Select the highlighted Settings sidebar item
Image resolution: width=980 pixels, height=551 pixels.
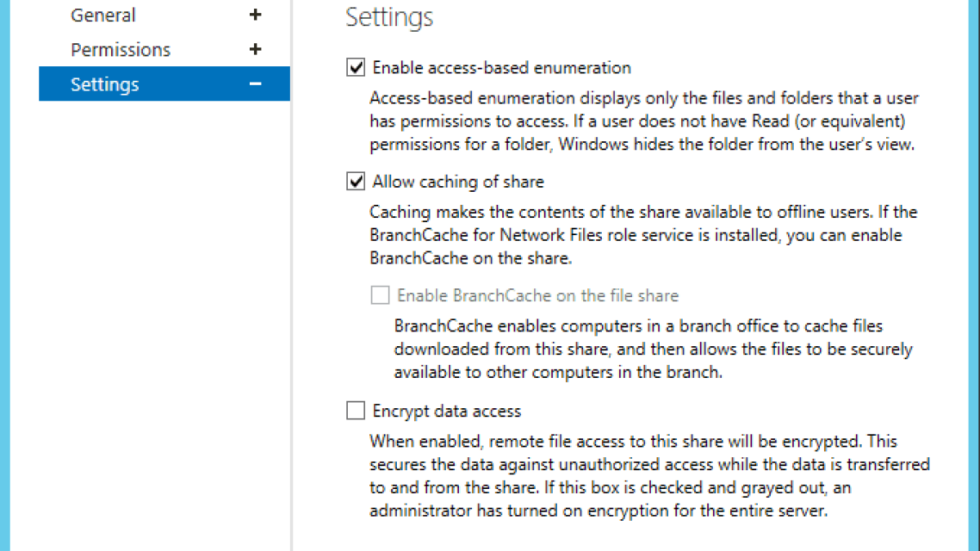[105, 84]
